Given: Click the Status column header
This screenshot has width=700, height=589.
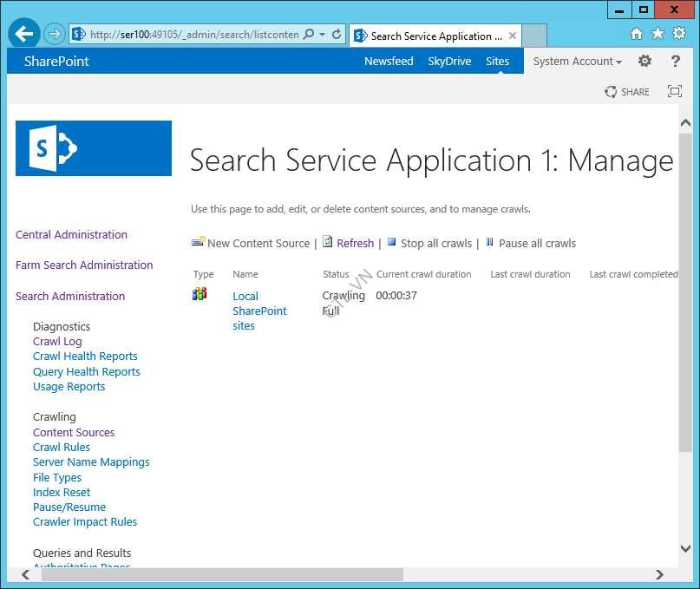Looking at the screenshot, I should click(336, 274).
